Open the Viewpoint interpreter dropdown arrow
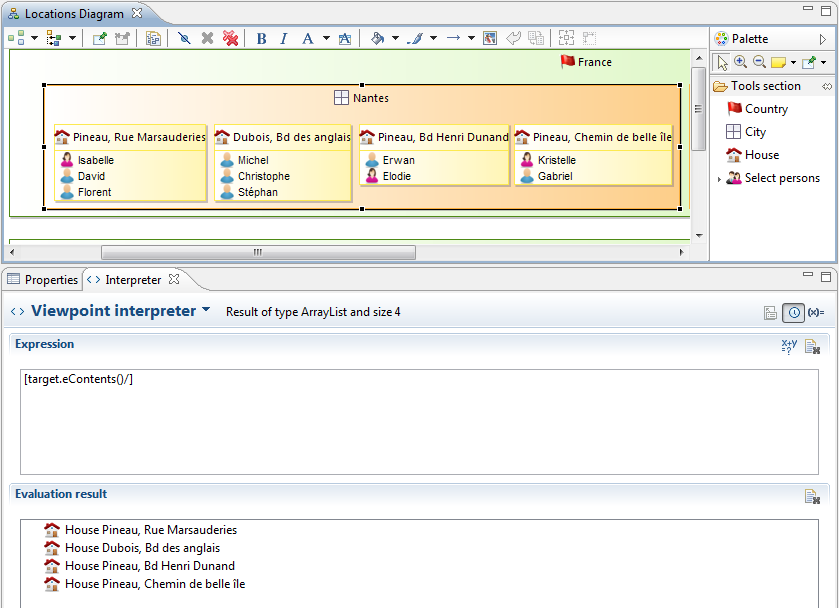Screen dimensions: 839x608 (206, 310)
